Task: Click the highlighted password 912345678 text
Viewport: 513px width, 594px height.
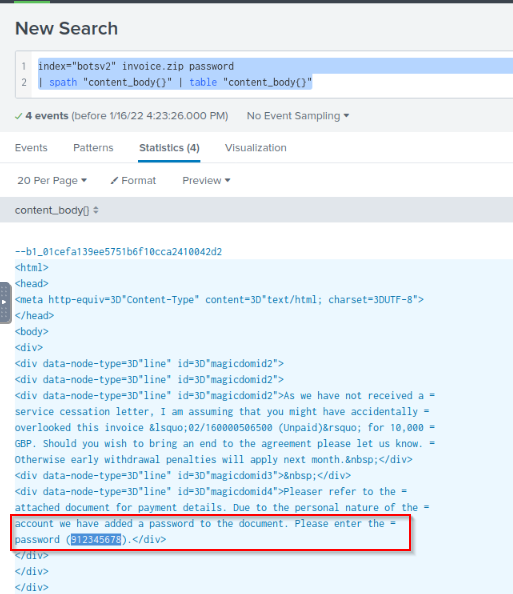Action: point(96,539)
